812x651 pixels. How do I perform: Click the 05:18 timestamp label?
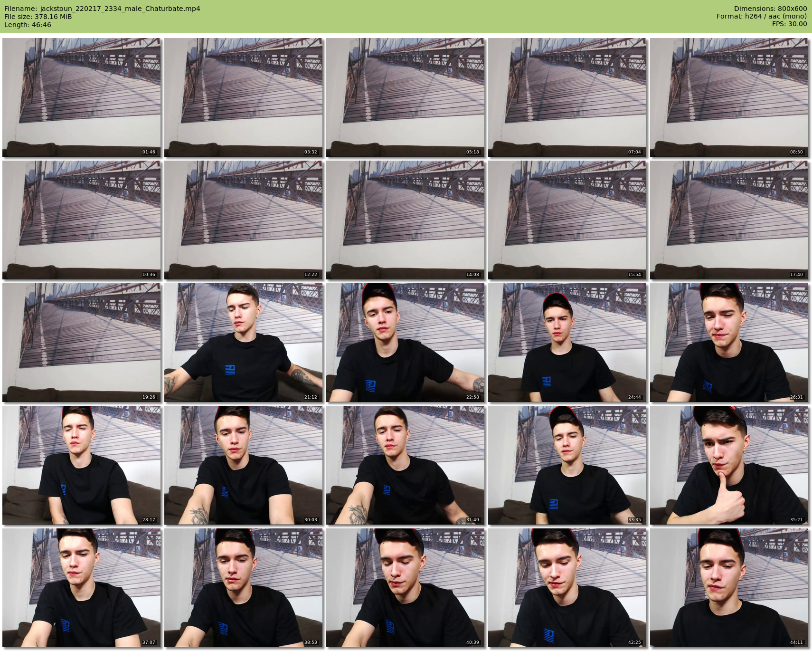[472, 152]
